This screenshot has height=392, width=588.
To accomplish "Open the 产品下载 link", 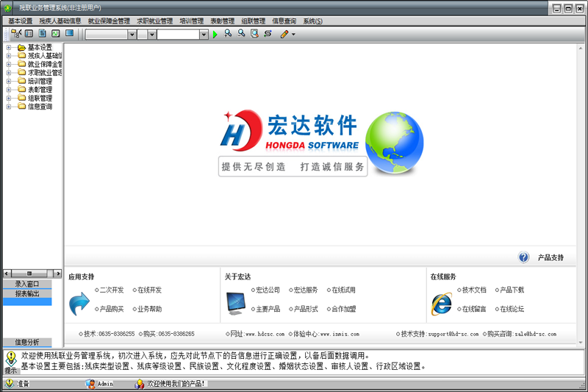I will click(512, 290).
